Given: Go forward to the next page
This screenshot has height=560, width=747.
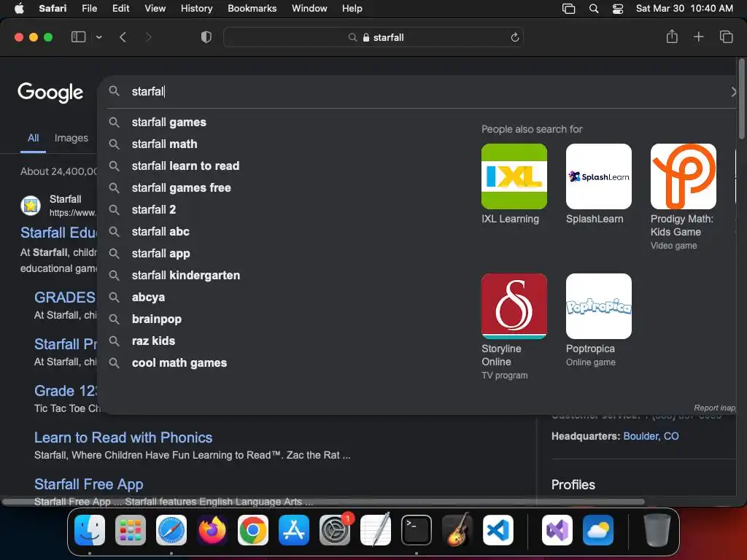Looking at the screenshot, I should point(148,37).
